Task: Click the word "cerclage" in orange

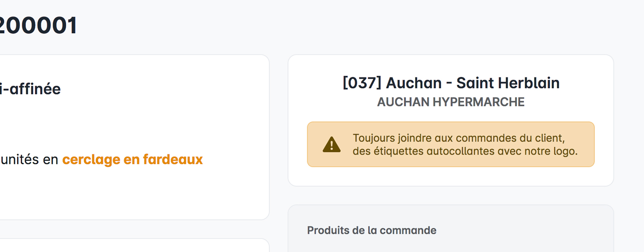Action: tap(91, 160)
